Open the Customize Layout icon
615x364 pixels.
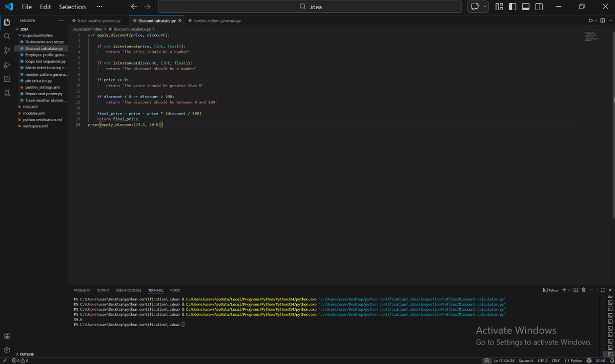[499, 7]
